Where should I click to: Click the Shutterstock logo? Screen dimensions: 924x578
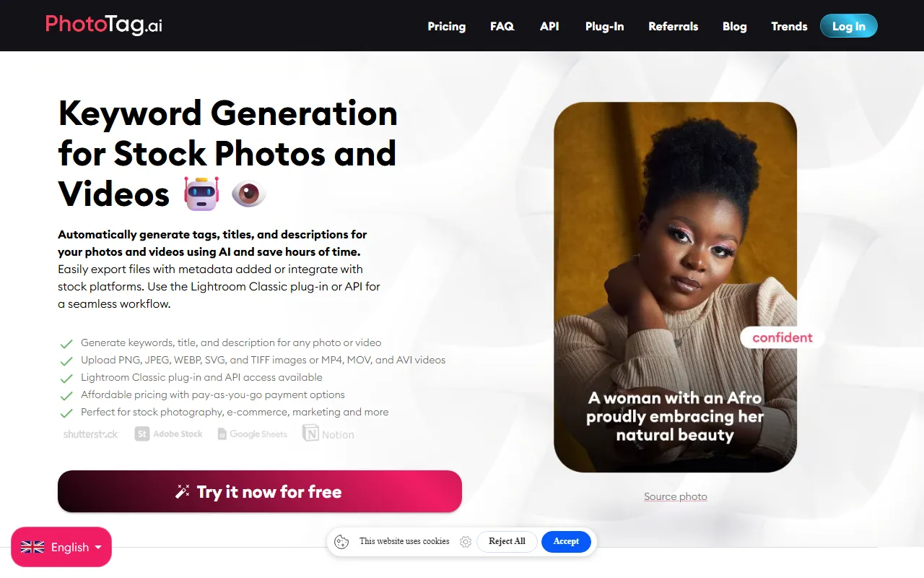click(91, 434)
